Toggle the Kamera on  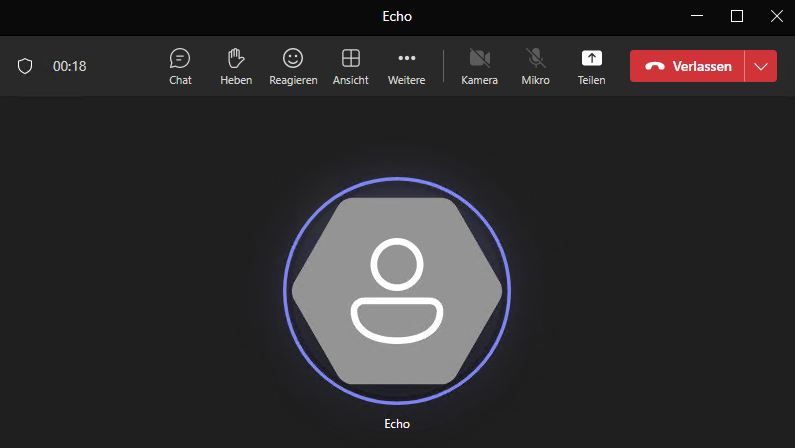(479, 66)
